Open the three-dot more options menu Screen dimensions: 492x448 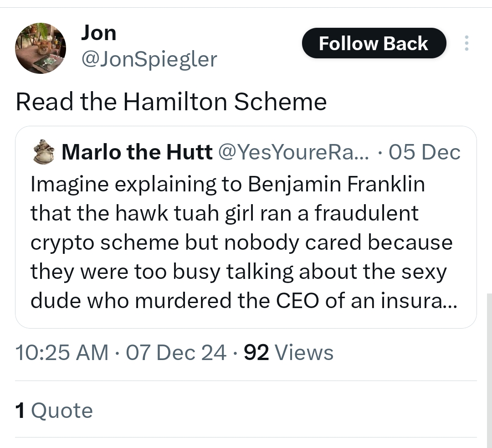coord(466,43)
